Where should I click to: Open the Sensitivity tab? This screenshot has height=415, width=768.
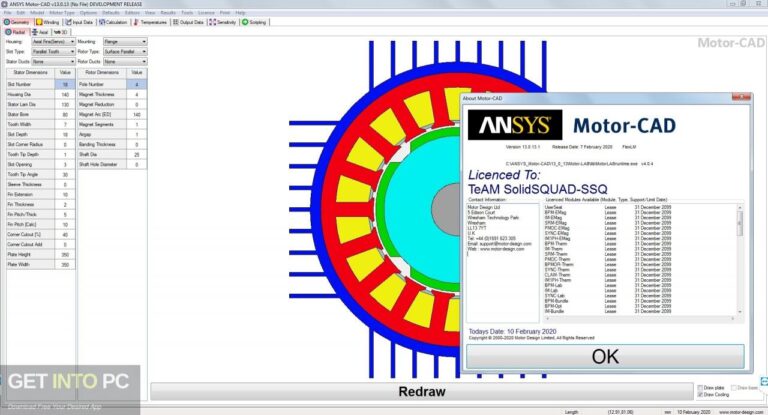click(x=223, y=22)
